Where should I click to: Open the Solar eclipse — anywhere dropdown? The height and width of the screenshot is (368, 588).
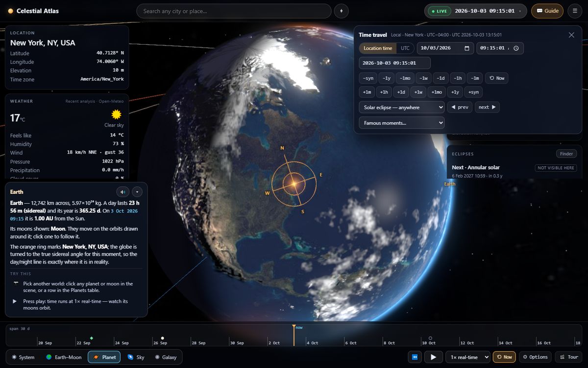(x=402, y=107)
